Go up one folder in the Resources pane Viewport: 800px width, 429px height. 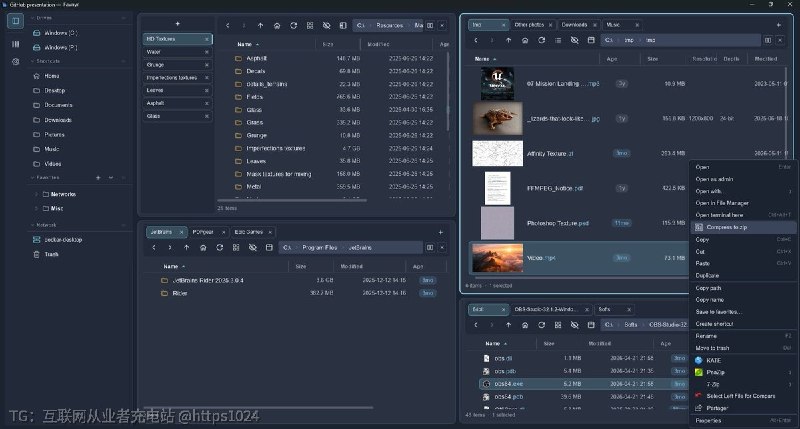[x=260, y=26]
